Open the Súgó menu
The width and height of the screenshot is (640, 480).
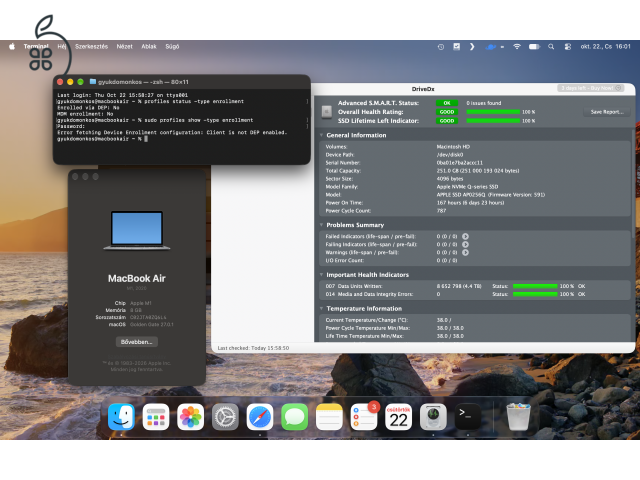[172, 47]
